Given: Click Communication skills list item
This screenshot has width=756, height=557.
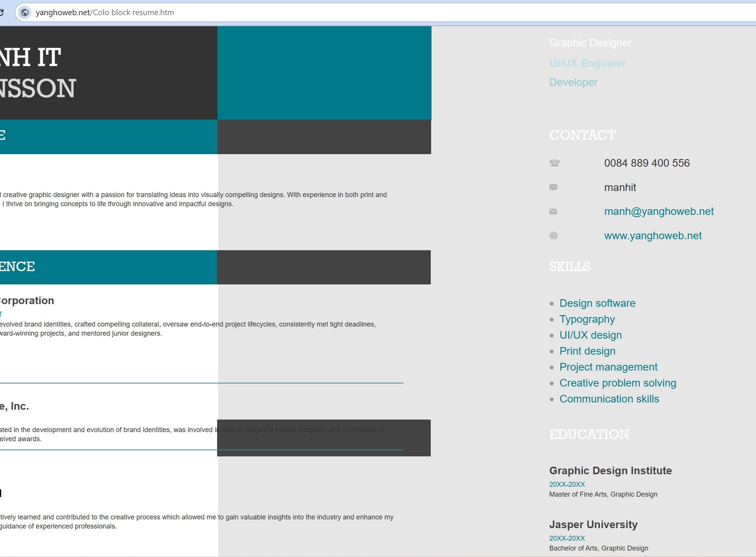Looking at the screenshot, I should pyautogui.click(x=609, y=399).
